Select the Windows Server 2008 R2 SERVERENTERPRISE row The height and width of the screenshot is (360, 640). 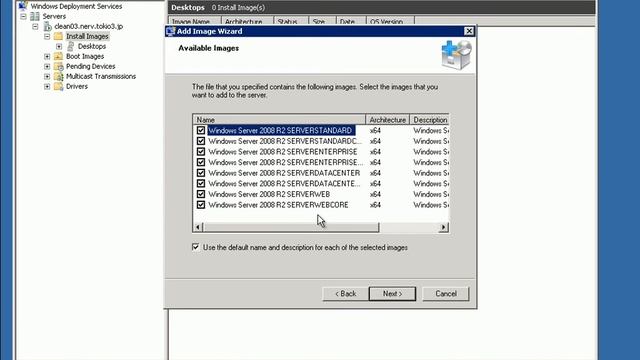[x=283, y=152]
